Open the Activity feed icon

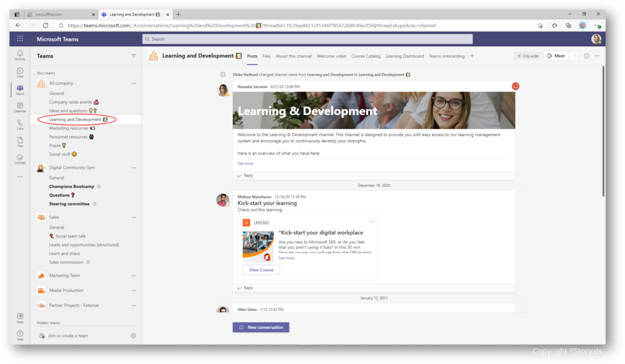pyautogui.click(x=20, y=55)
